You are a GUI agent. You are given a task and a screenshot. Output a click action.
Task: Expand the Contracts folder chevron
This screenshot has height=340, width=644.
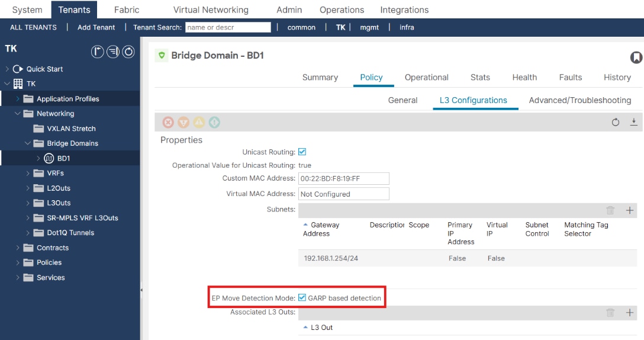click(x=18, y=248)
